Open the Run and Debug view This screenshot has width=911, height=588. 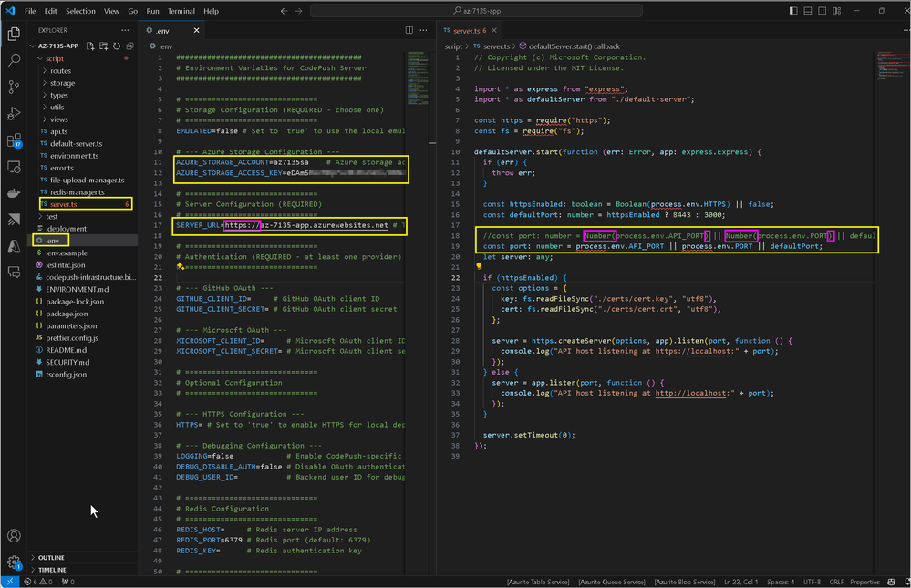pyautogui.click(x=14, y=114)
